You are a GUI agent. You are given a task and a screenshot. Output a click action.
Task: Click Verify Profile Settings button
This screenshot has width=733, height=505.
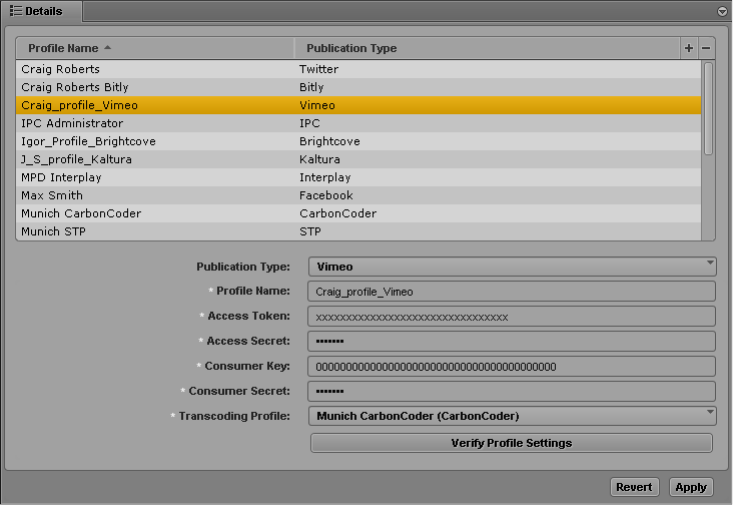click(511, 443)
